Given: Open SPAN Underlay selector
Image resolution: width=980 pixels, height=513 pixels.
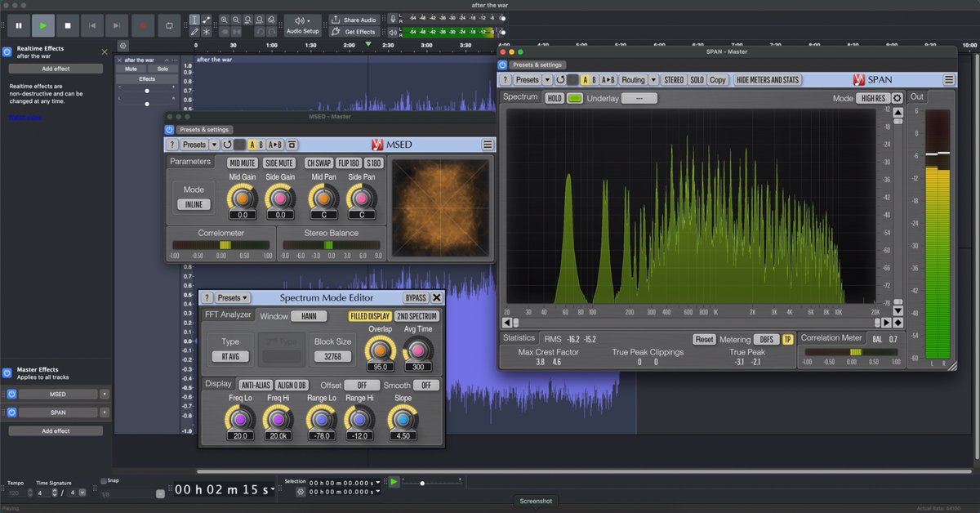Looking at the screenshot, I should [x=639, y=98].
